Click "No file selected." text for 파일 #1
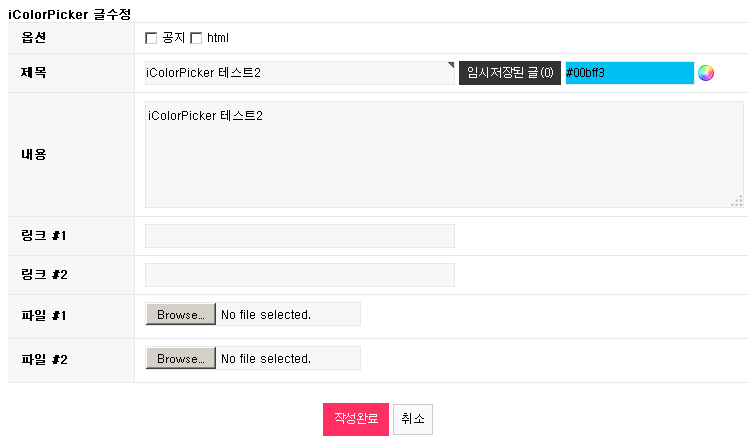Screen dimensions: 750x443 pyautogui.click(x=266, y=315)
